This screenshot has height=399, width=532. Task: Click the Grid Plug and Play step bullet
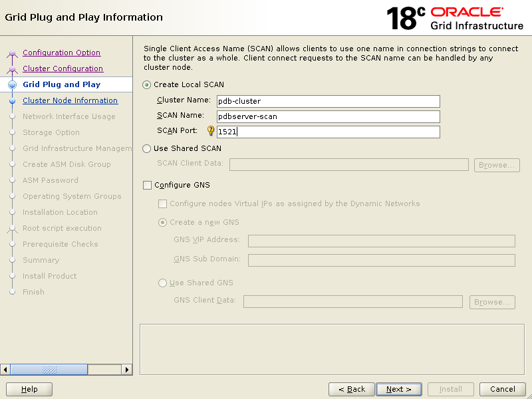coord(12,84)
